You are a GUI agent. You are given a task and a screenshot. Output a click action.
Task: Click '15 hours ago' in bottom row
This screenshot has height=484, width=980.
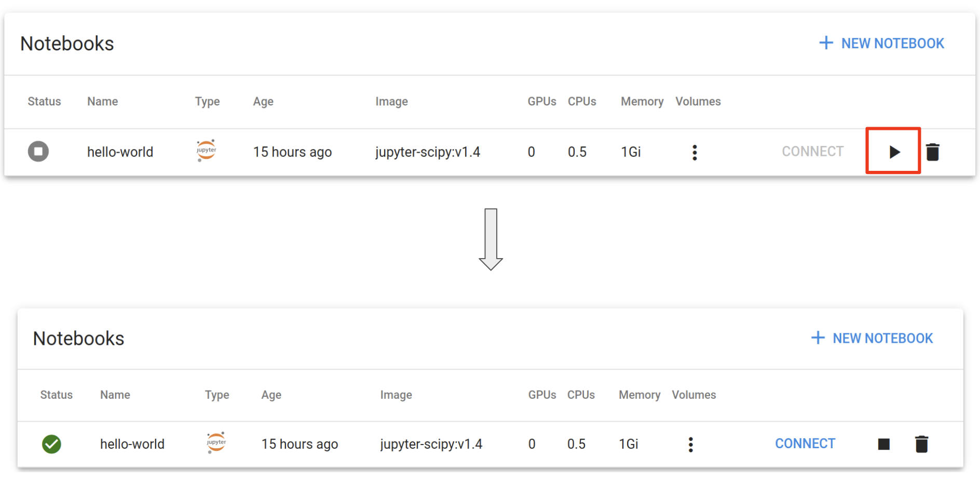click(300, 445)
